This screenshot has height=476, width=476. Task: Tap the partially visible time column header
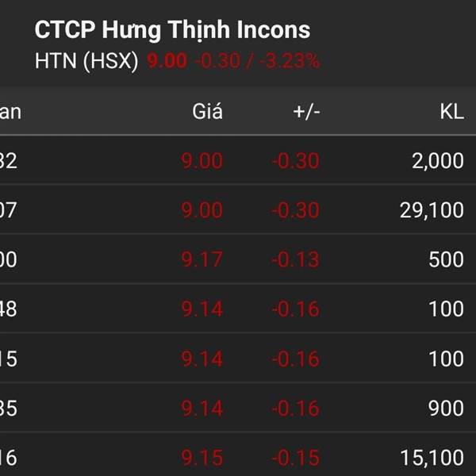pos(10,112)
